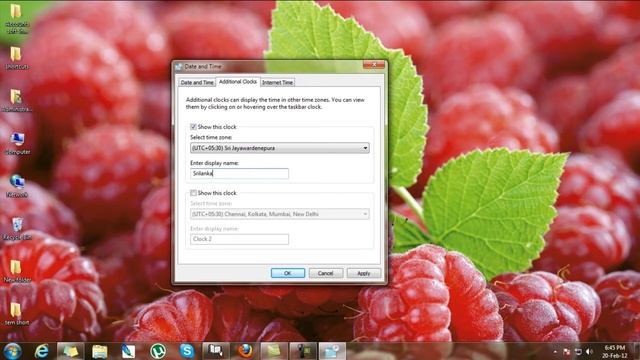Open the Chennai, Kolkata time zone dropdown
Image resolution: width=640 pixels, height=360 pixels.
pyautogui.click(x=280, y=214)
